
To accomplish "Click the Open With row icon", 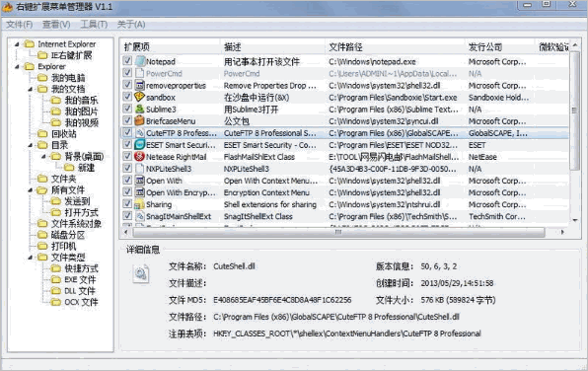I will click(x=140, y=181).
